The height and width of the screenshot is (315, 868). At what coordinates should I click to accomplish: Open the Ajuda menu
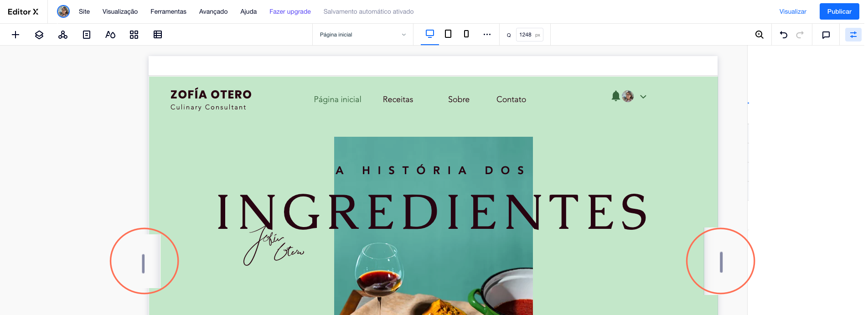[x=248, y=11]
